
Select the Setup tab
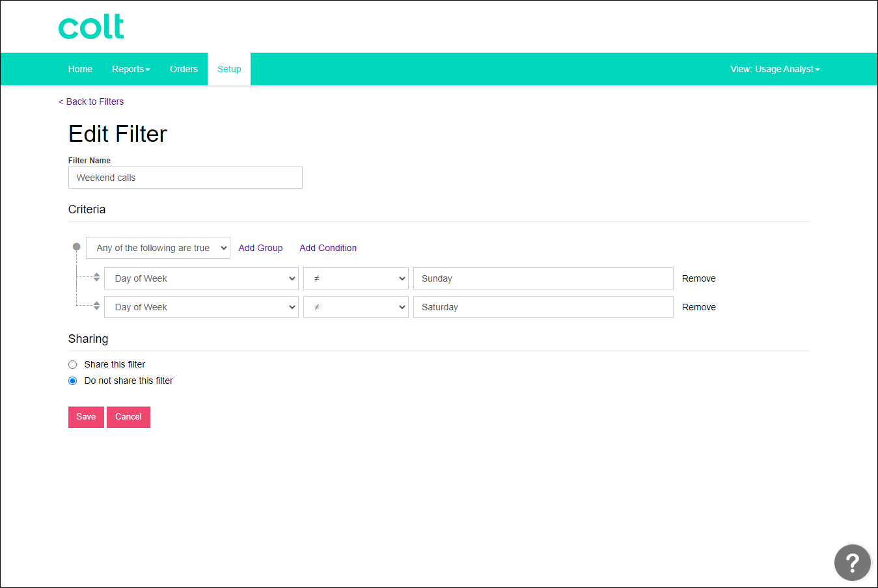pyautogui.click(x=229, y=69)
